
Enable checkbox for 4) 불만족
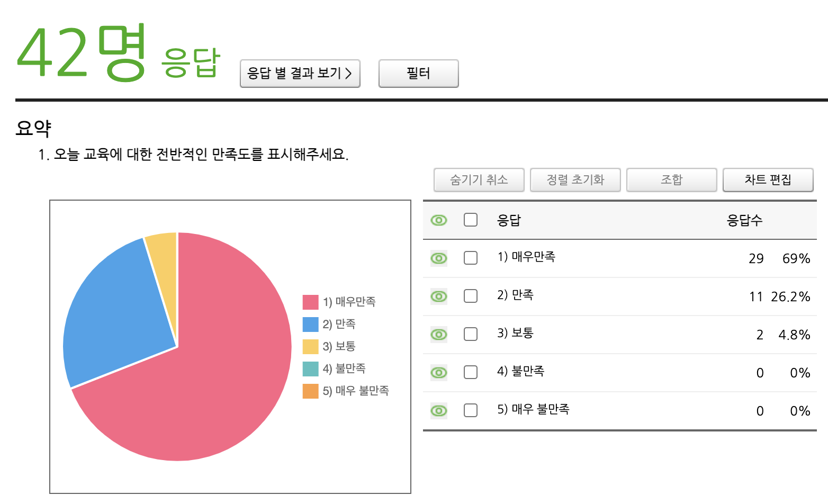[471, 372]
